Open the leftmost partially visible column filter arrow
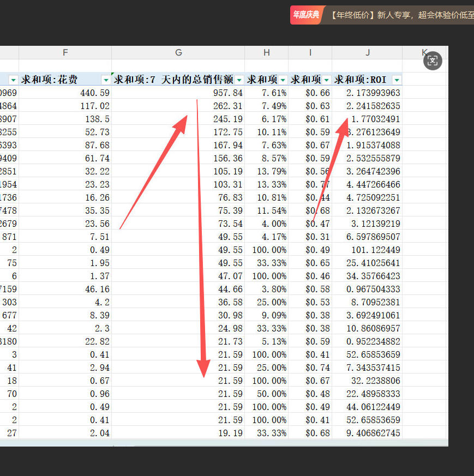Viewport: 474px width, 476px height. (13, 80)
